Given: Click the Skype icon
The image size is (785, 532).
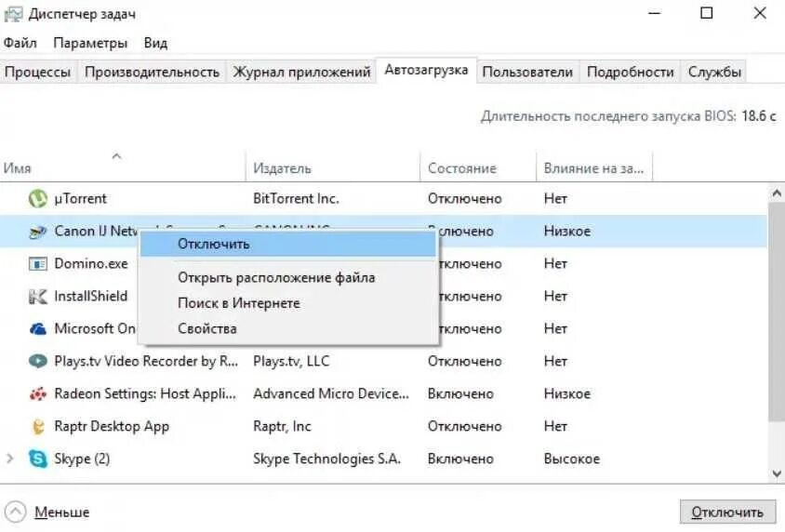Looking at the screenshot, I should (x=37, y=459).
